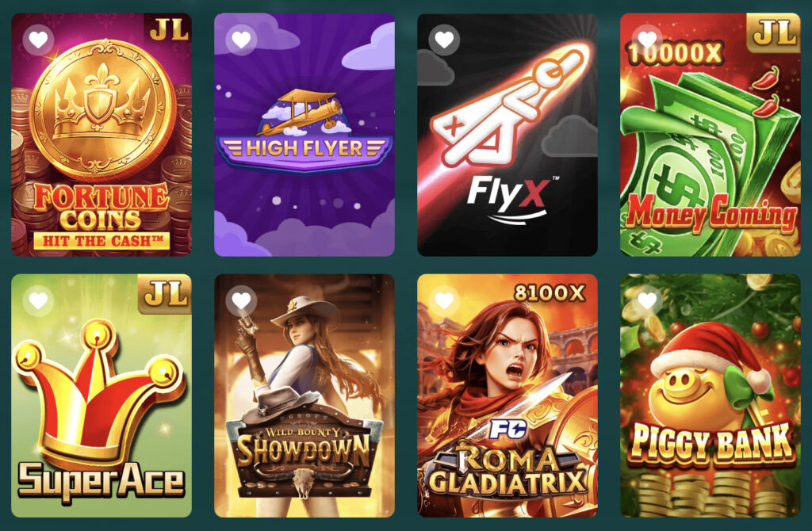Favorite the Piggy Bank game heart

click(x=647, y=300)
